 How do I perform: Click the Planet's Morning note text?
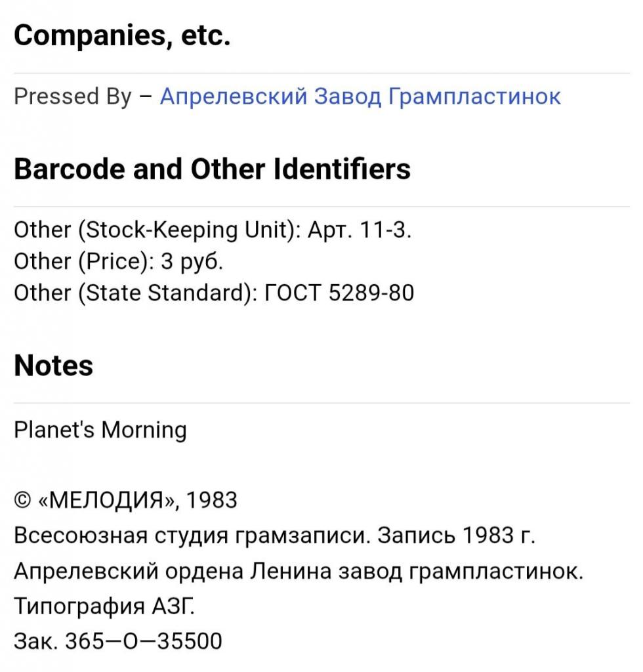[100, 430]
